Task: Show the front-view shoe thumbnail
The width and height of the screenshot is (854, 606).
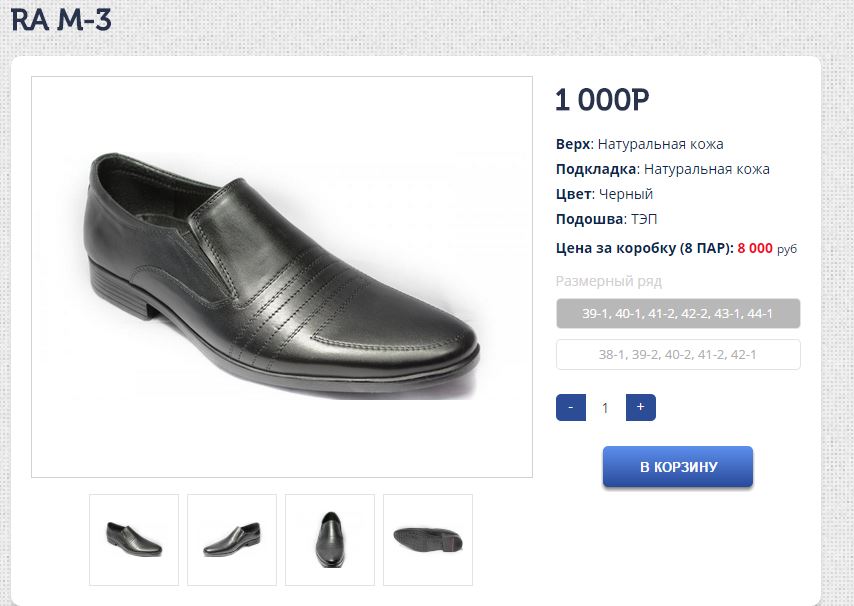Action: 330,539
